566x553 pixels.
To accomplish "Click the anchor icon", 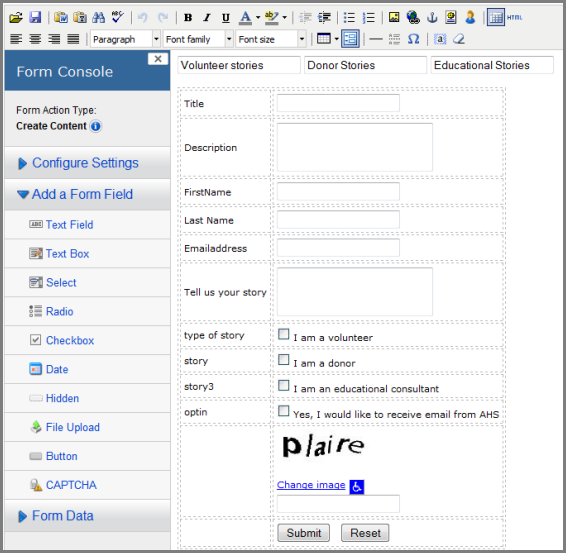I will pos(432,17).
